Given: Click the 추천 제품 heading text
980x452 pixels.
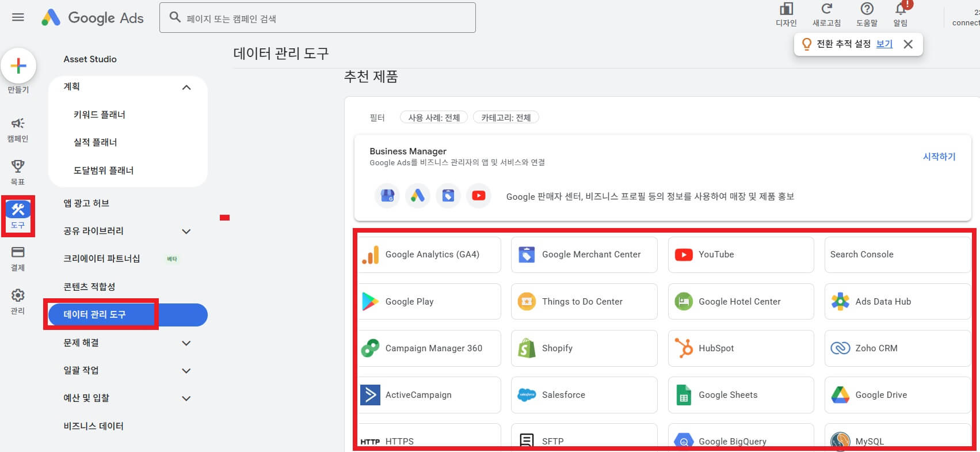Looking at the screenshot, I should click(371, 77).
